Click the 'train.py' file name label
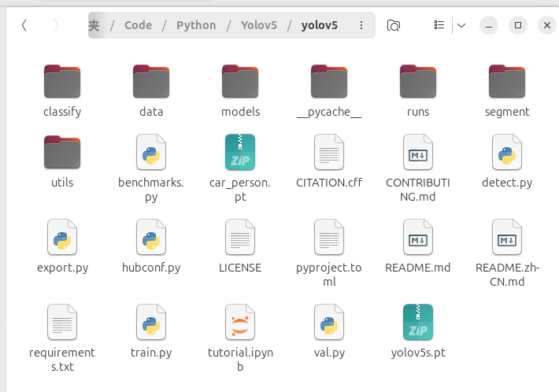 click(151, 353)
